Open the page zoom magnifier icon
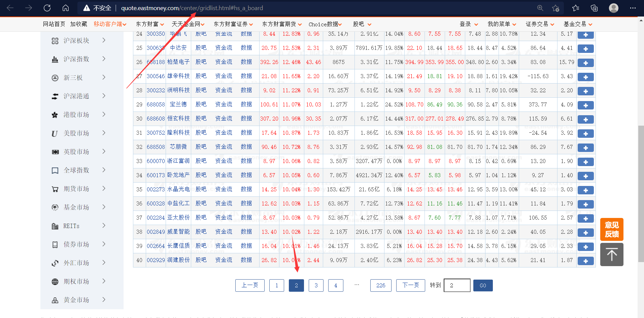Screen dimensions: 644x318 click(540, 8)
